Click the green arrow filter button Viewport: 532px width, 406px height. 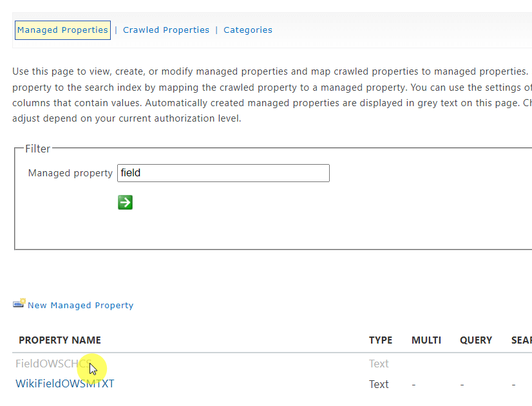pyautogui.click(x=125, y=202)
